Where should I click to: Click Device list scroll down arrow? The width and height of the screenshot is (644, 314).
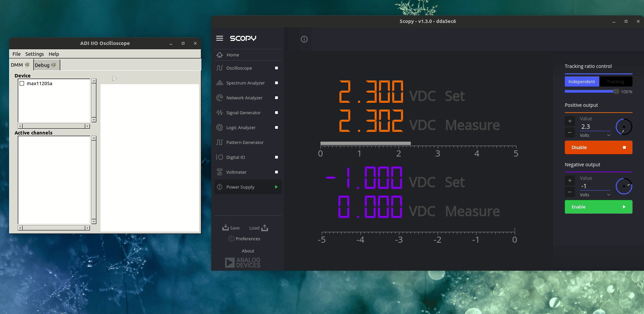pyautogui.click(x=94, y=120)
